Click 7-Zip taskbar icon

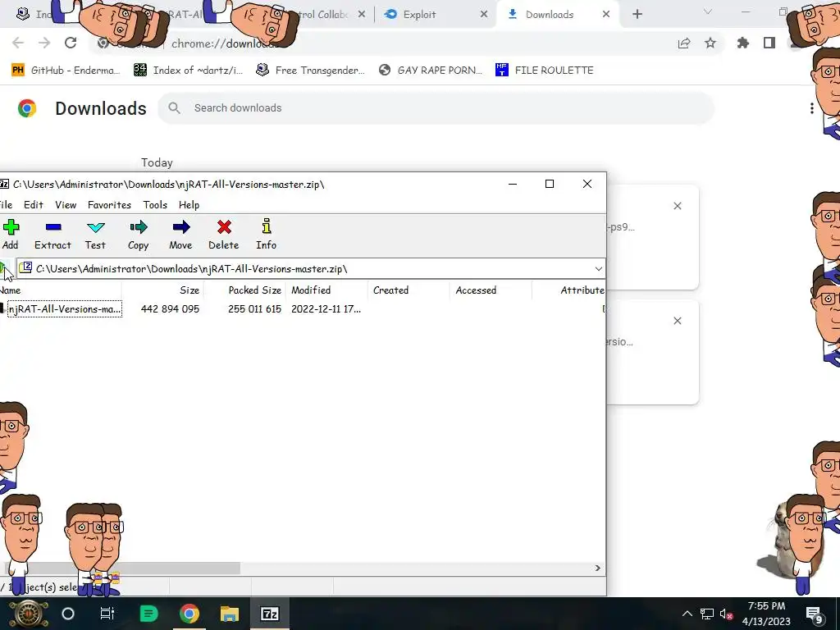tap(269, 614)
